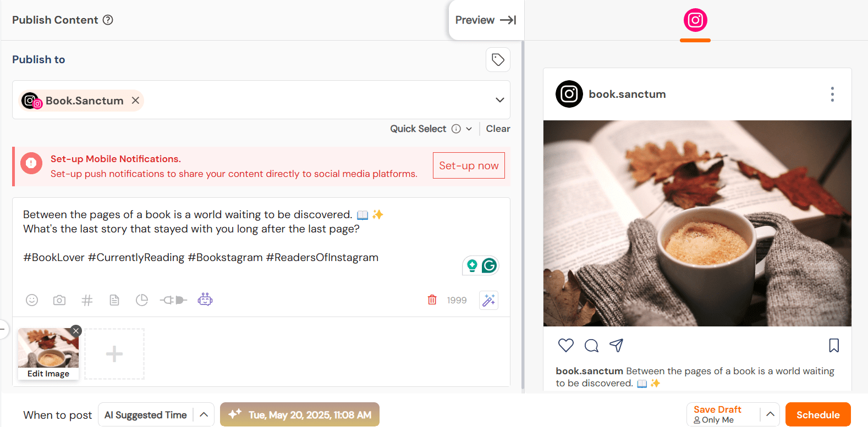Open the emoji picker
The height and width of the screenshot is (427, 868).
pos(32,300)
